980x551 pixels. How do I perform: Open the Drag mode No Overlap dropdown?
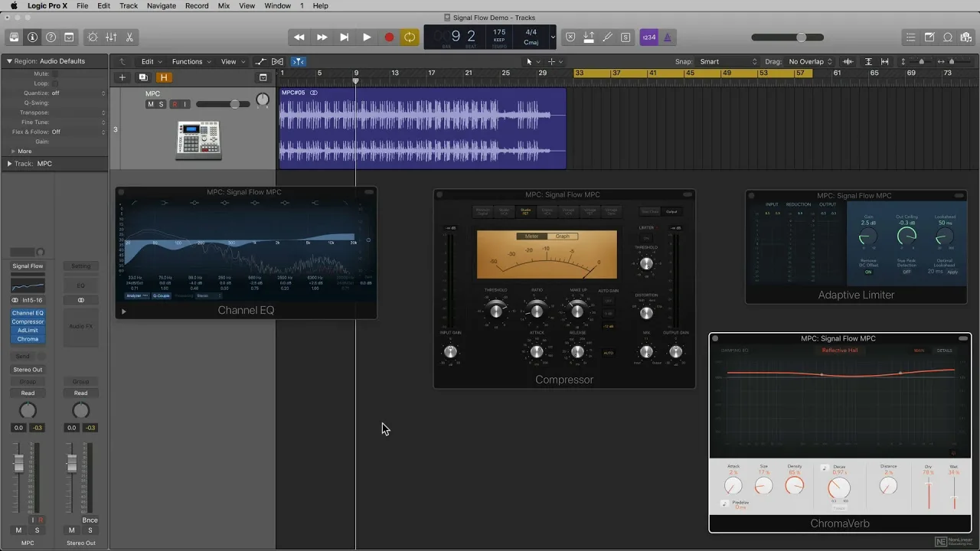point(810,62)
